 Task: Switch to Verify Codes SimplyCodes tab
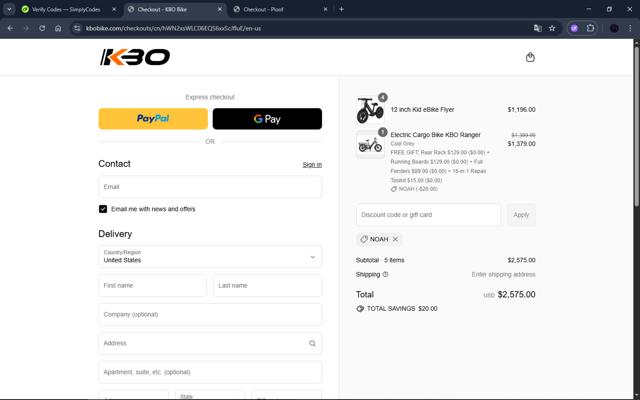66,9
